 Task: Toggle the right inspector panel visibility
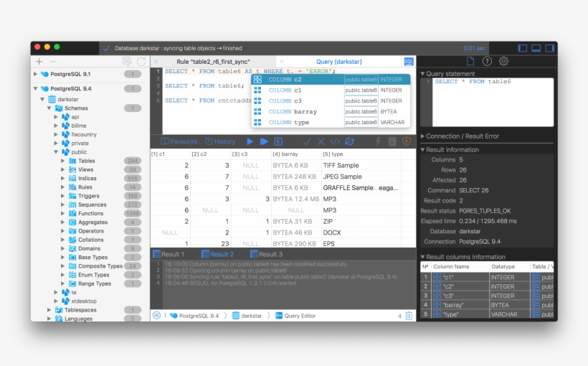click(x=550, y=48)
